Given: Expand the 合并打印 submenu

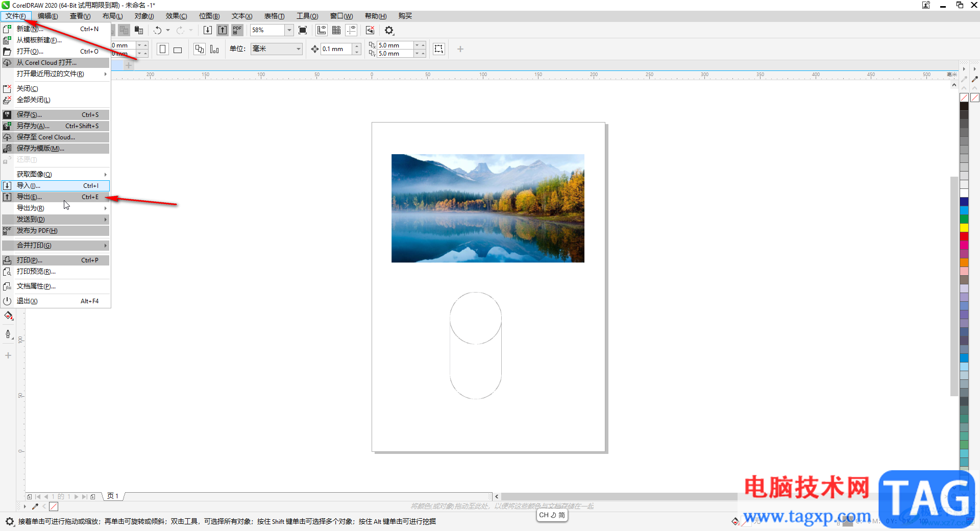Looking at the screenshot, I should tap(56, 246).
